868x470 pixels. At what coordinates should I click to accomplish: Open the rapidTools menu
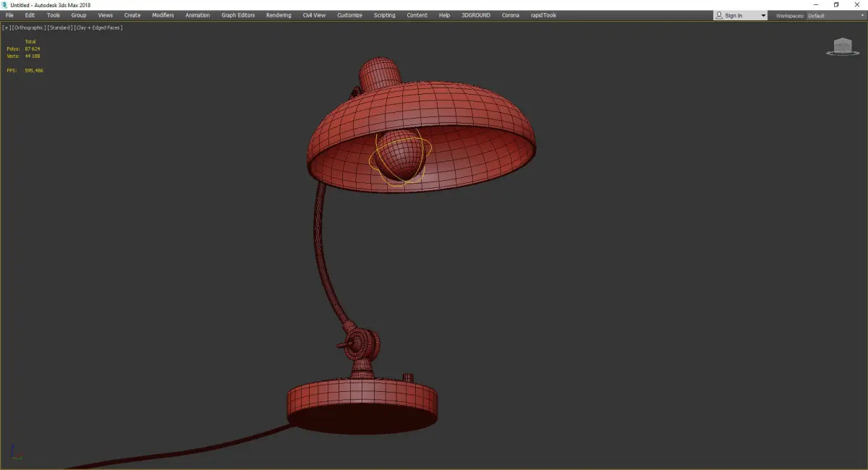pyautogui.click(x=542, y=15)
